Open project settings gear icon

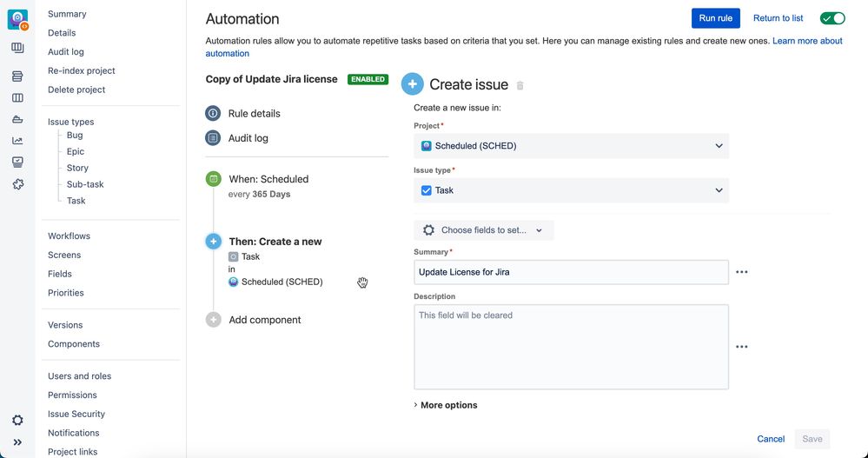[x=17, y=421]
